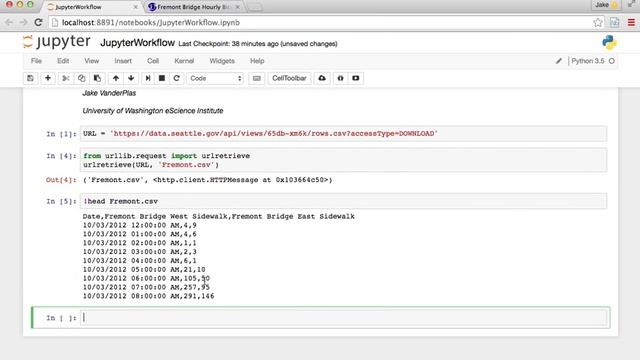This screenshot has height=360, width=640.
Task: Interrupt the kernel with stop icon
Action: (x=162, y=78)
